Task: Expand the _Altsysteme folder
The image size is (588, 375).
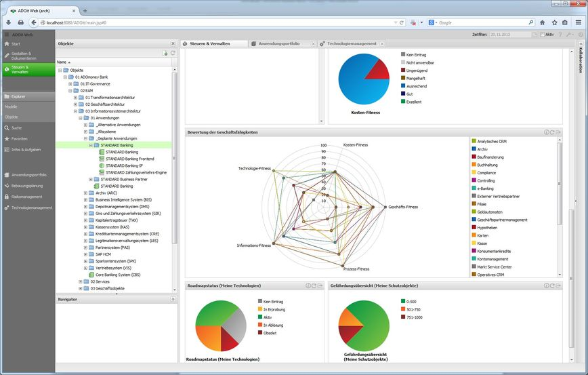Action: pos(85,132)
